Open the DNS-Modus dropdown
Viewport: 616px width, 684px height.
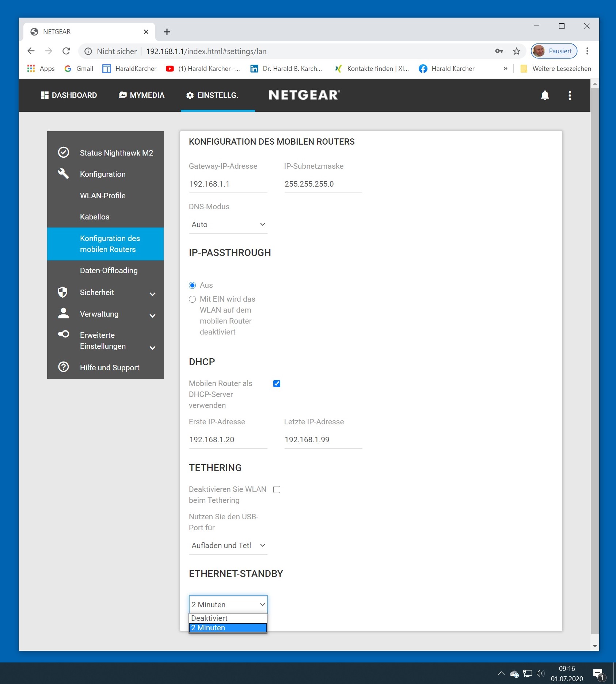(228, 225)
